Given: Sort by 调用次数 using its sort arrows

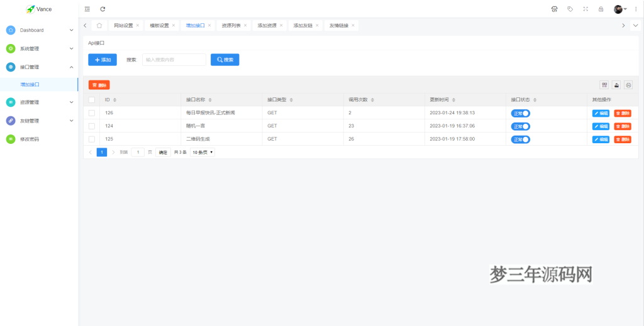Looking at the screenshot, I should (x=372, y=100).
